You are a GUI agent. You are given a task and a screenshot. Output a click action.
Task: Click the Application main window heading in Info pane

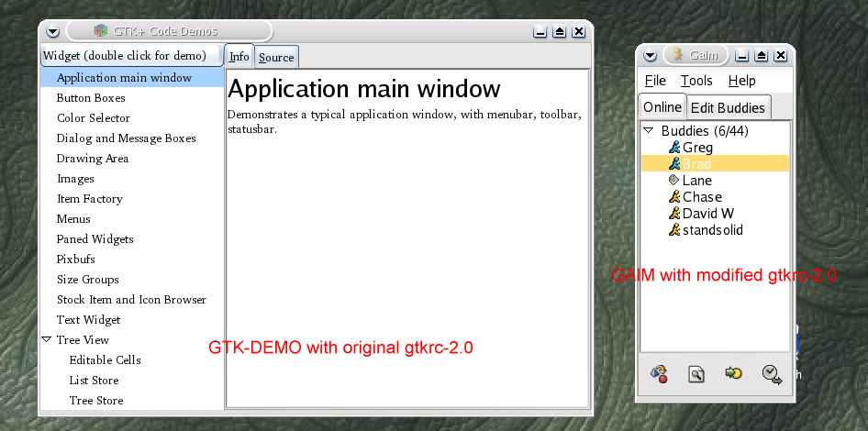363,89
